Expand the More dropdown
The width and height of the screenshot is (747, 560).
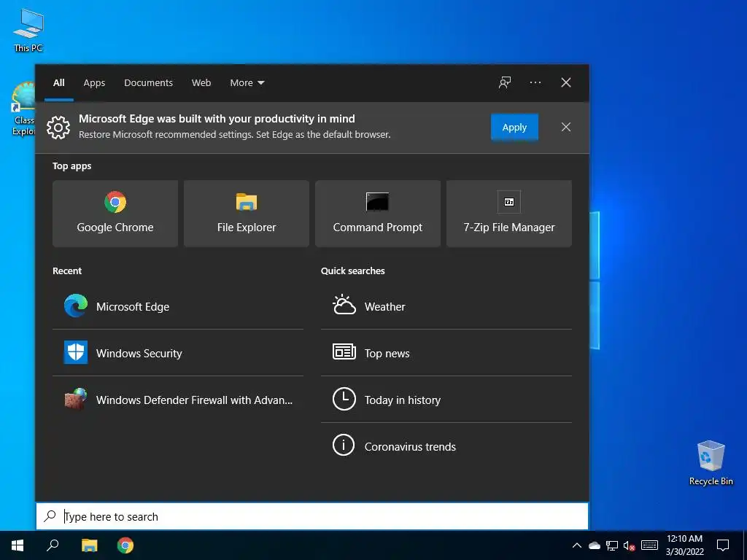tap(247, 82)
